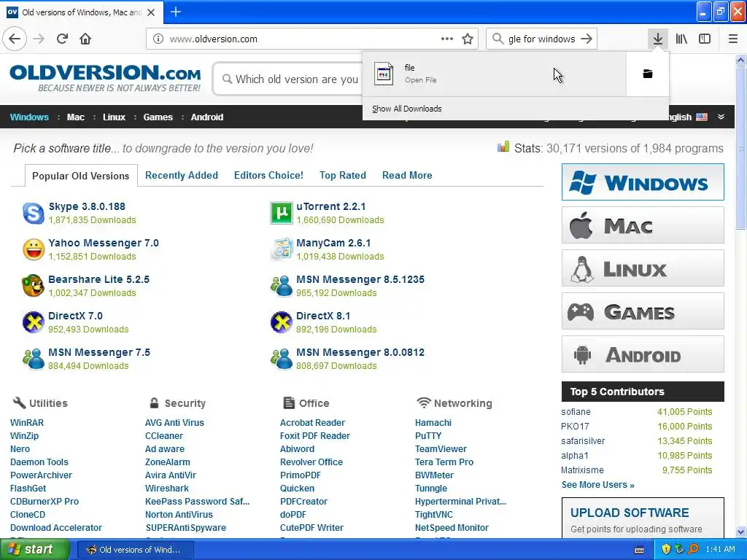The width and height of the screenshot is (747, 560).
Task: Click the large Games platform button
Action: click(x=643, y=311)
